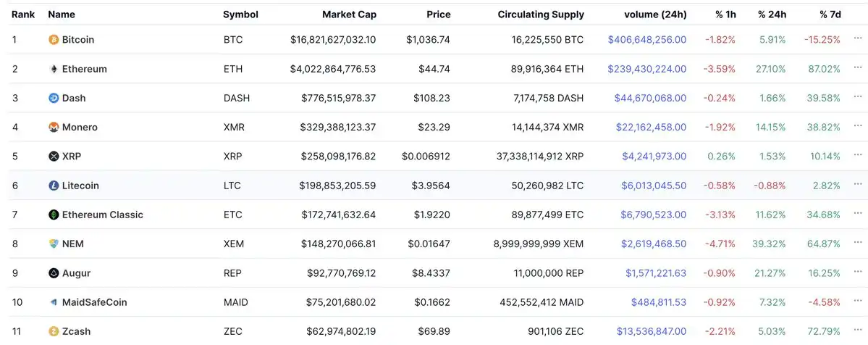
Task: Click the XRP coin icon
Action: (x=54, y=156)
